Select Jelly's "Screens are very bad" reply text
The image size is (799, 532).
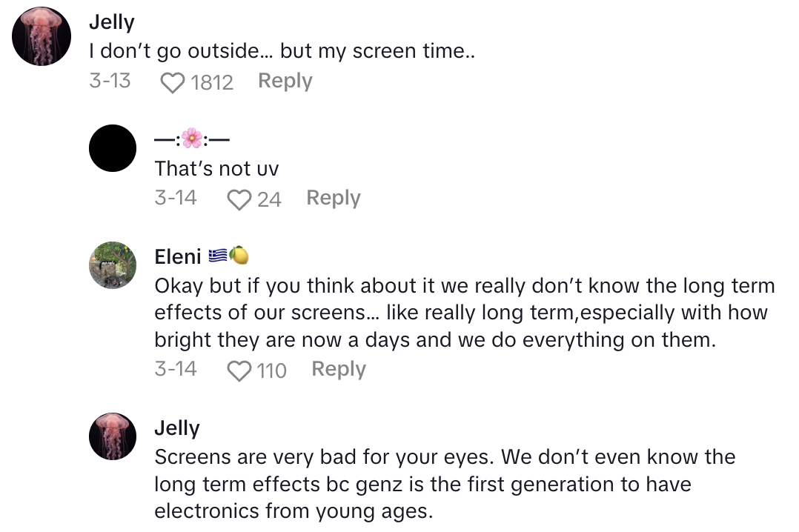445,484
